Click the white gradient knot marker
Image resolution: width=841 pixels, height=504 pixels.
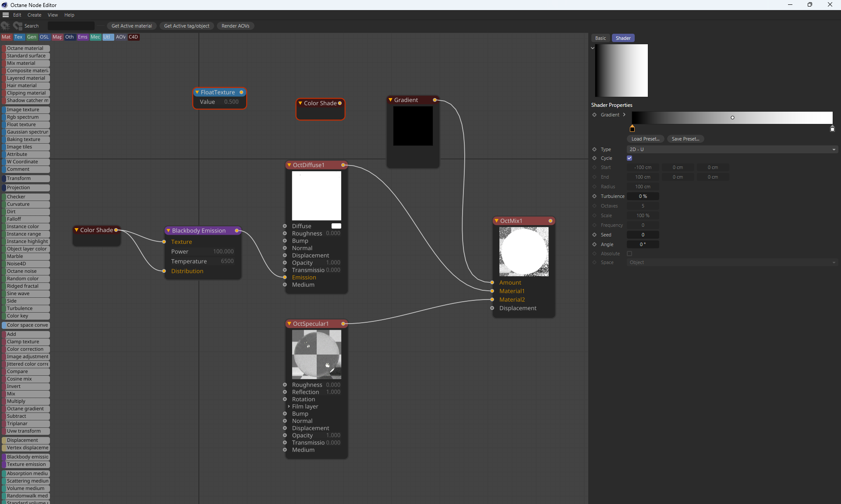point(832,129)
